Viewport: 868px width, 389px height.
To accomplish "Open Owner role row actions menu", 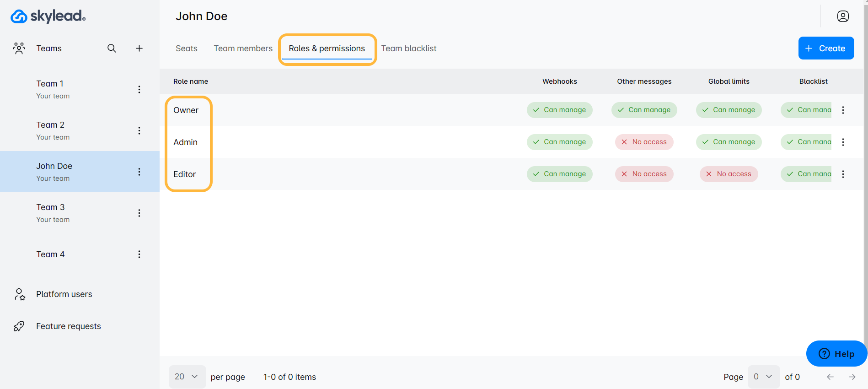I will 842,110.
